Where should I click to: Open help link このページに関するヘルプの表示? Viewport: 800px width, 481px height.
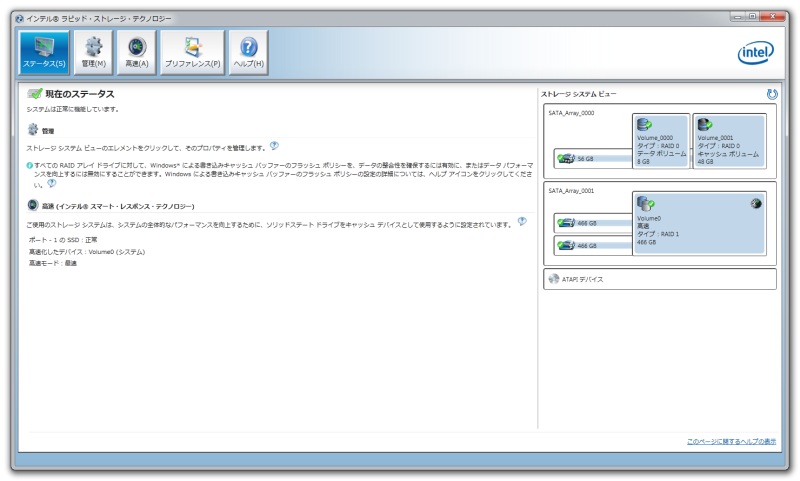[x=731, y=441]
